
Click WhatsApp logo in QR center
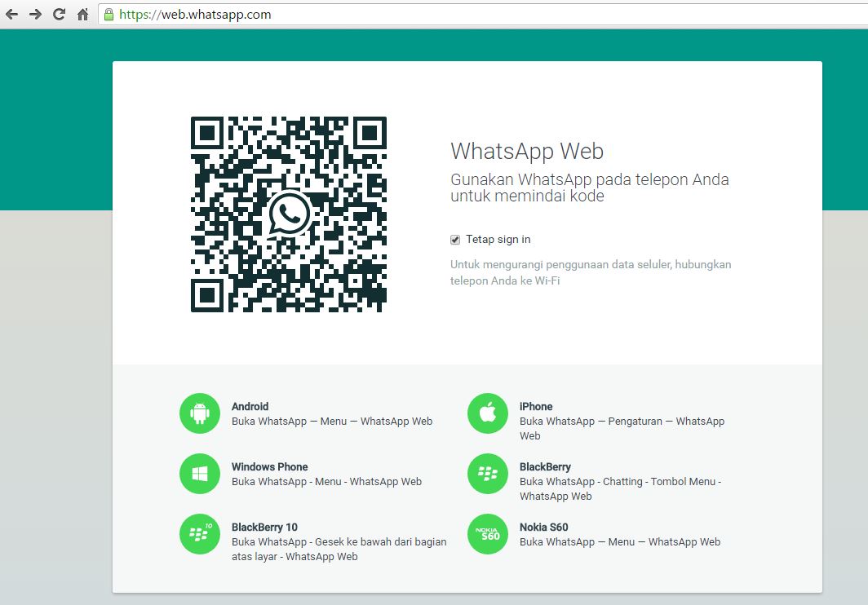[x=289, y=214]
